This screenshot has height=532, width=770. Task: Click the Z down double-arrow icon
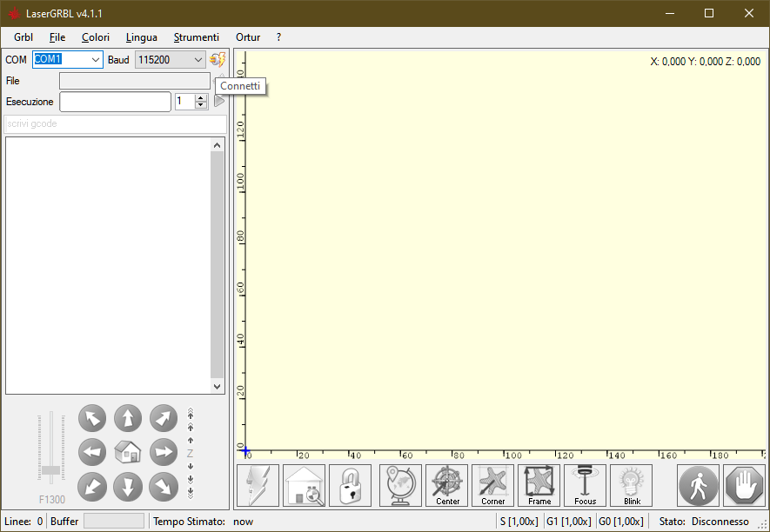[191, 479]
